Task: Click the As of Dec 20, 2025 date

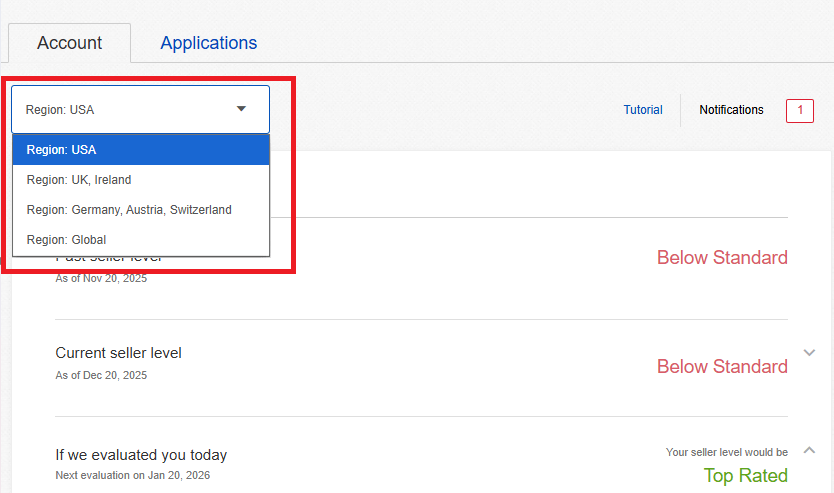Action: 101,375
